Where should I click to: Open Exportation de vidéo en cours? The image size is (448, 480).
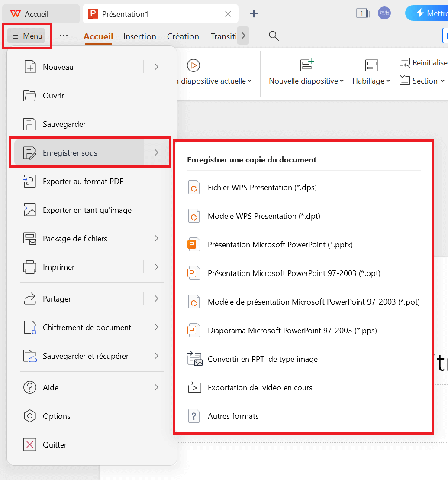(261, 387)
